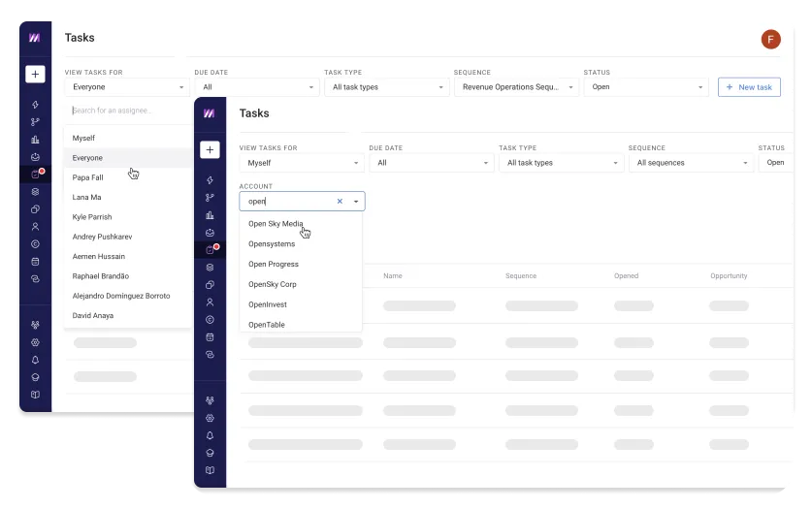Click the logo at top of the front window sidebar

click(210, 113)
